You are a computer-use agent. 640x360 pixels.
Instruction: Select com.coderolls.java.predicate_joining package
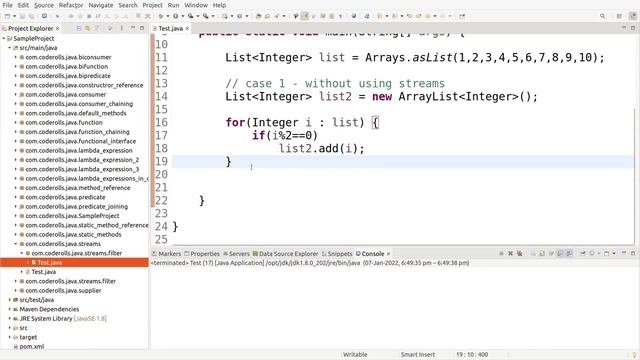tap(77, 206)
